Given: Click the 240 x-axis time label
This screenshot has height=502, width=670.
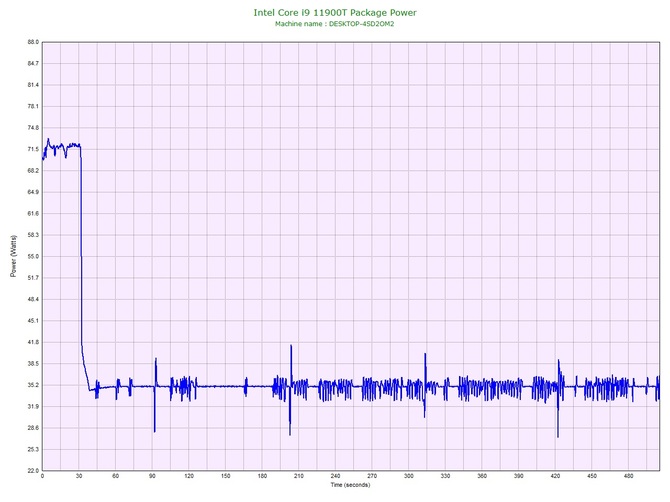Looking at the screenshot, I should 335,476.
